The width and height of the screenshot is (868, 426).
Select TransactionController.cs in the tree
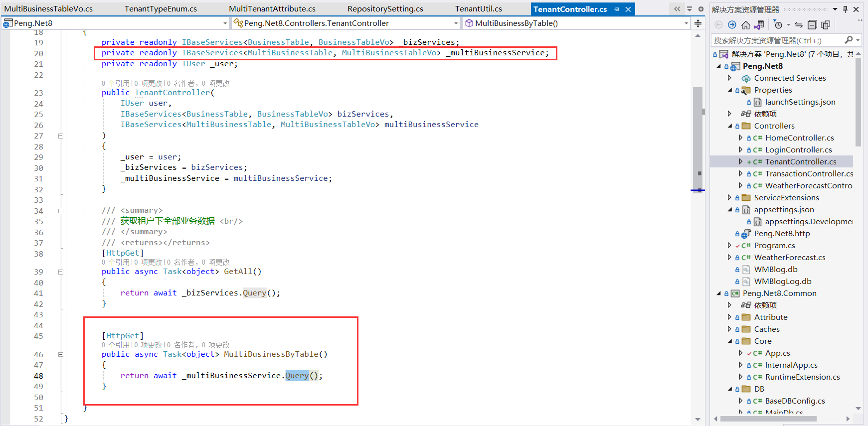(x=809, y=174)
